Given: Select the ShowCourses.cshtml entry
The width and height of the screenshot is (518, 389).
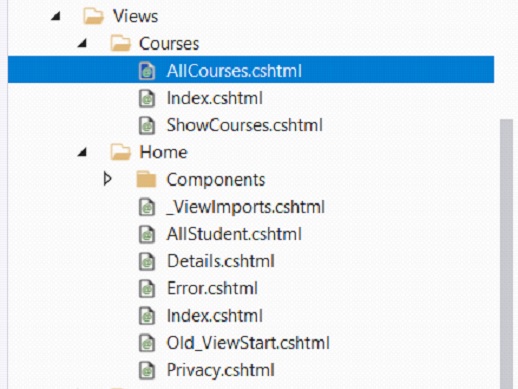Looking at the screenshot, I should [245, 125].
